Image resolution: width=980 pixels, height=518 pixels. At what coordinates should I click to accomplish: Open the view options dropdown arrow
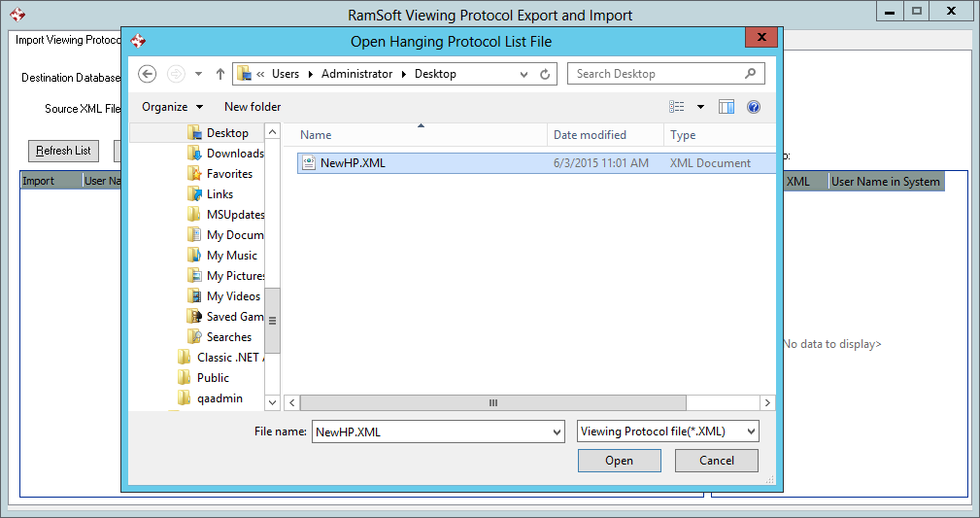[x=700, y=107]
